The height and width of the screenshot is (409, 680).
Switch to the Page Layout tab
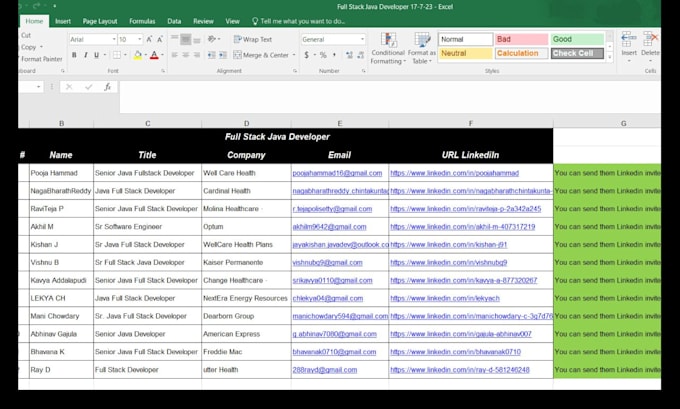click(x=100, y=20)
